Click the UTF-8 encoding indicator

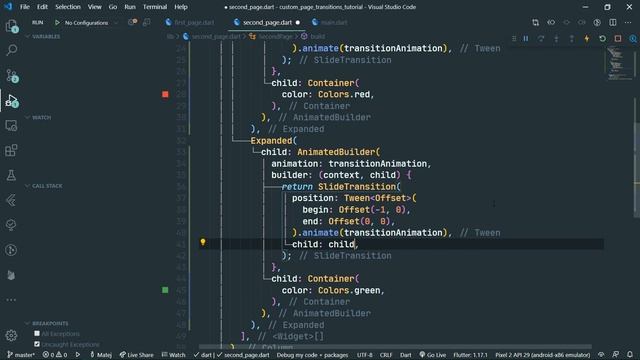364,355
